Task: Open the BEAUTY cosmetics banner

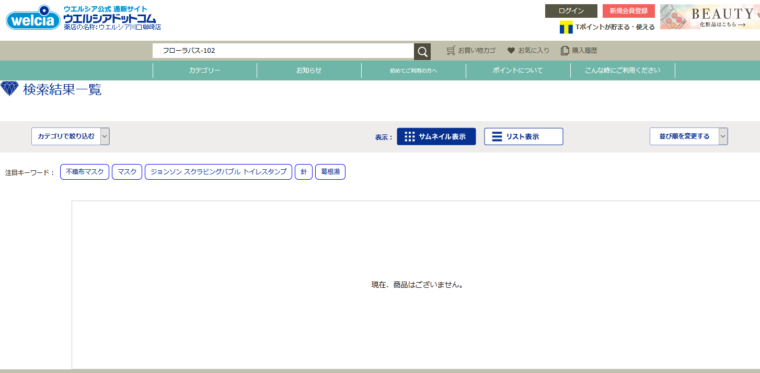Action: [x=710, y=16]
